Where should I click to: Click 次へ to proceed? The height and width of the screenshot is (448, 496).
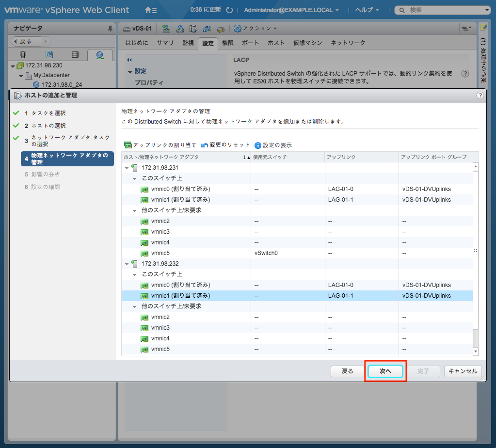385,371
